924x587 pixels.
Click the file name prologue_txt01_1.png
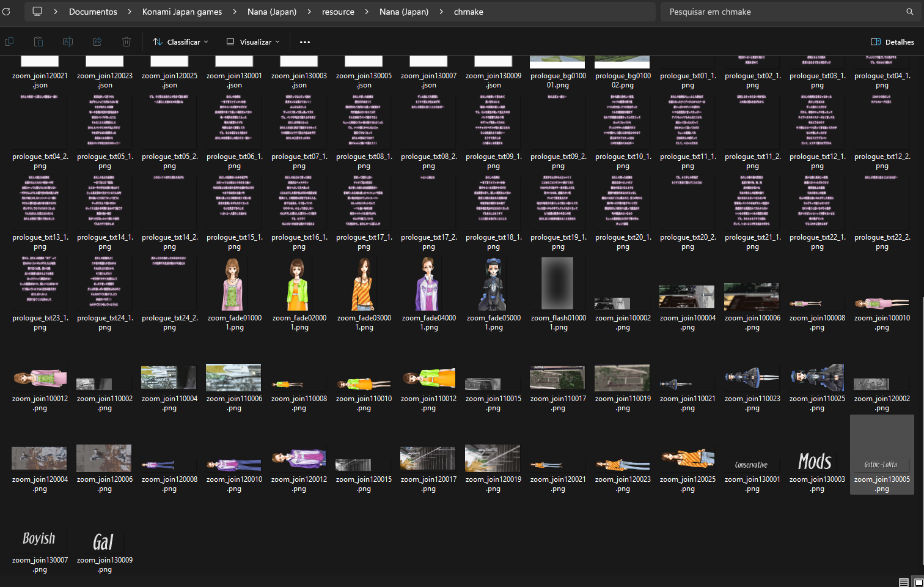tap(687, 81)
